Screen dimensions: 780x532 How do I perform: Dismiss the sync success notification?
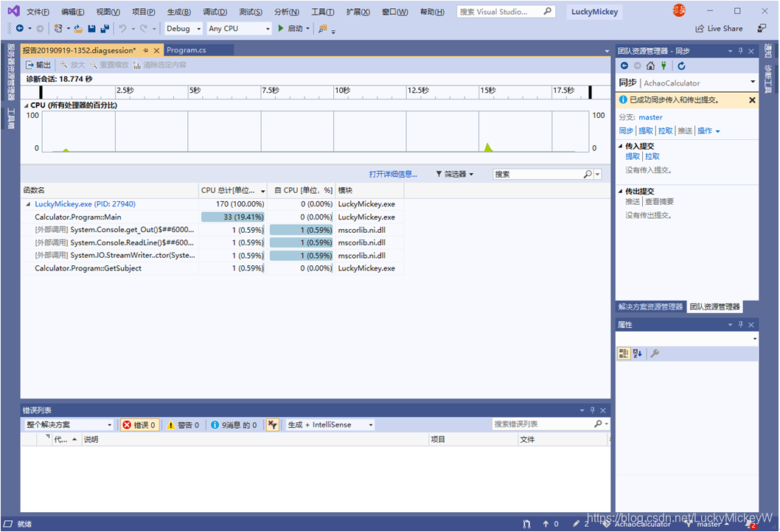click(x=752, y=100)
